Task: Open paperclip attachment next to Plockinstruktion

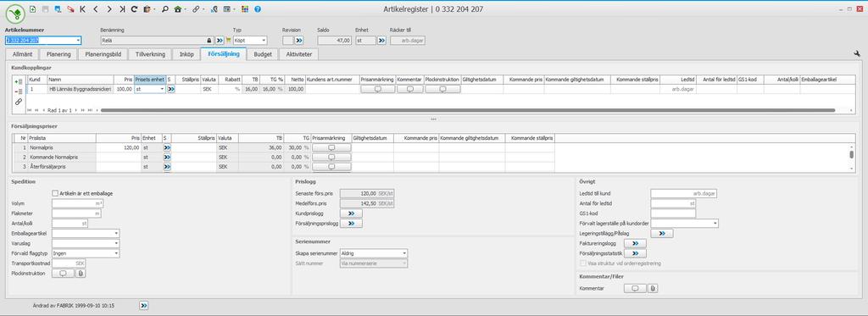Action: [x=81, y=273]
